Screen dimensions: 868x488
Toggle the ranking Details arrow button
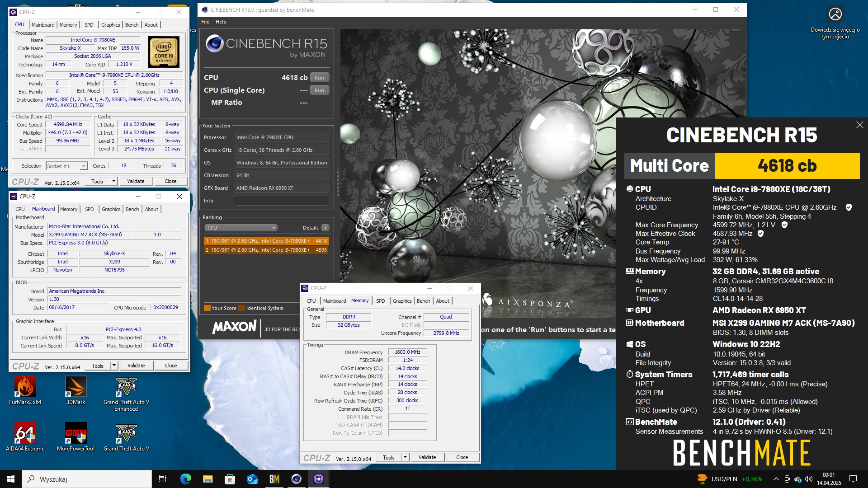coord(325,228)
